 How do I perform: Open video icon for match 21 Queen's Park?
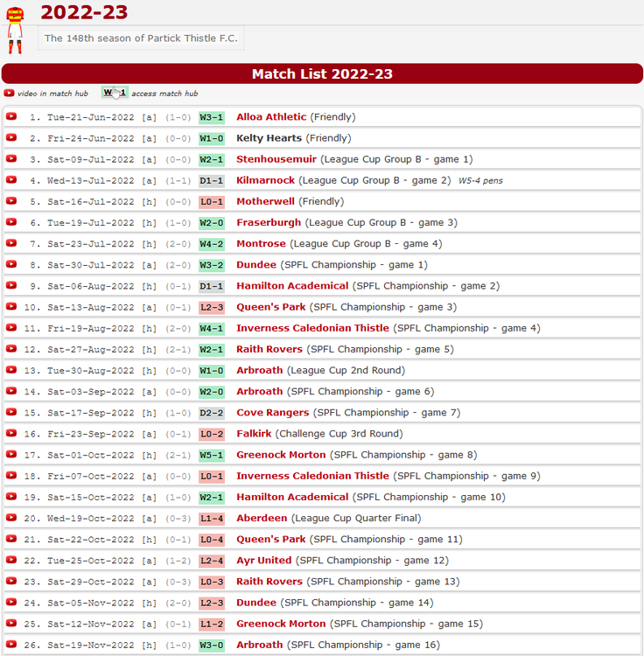click(x=11, y=539)
